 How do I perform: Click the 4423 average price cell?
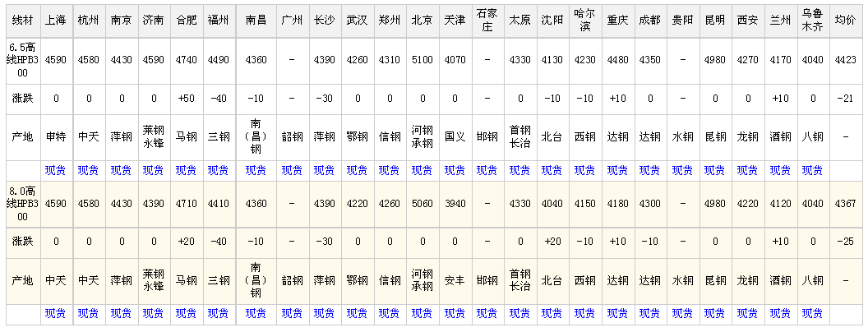(845, 60)
